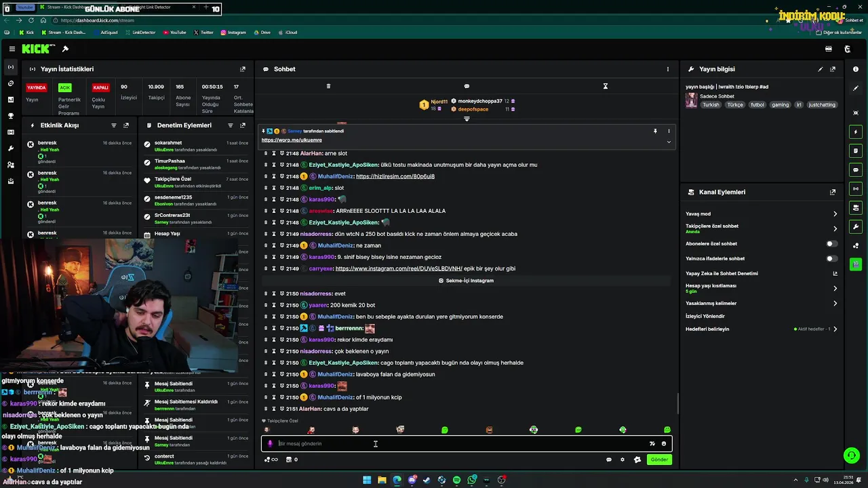This screenshot has height=488, width=868.
Task: Open the emoji picker in message box
Action: click(664, 444)
